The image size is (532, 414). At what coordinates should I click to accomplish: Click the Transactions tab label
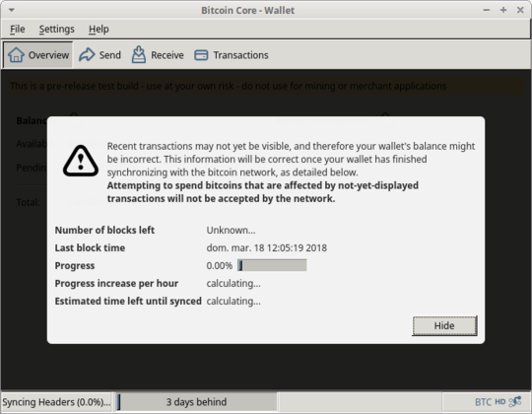coord(241,55)
